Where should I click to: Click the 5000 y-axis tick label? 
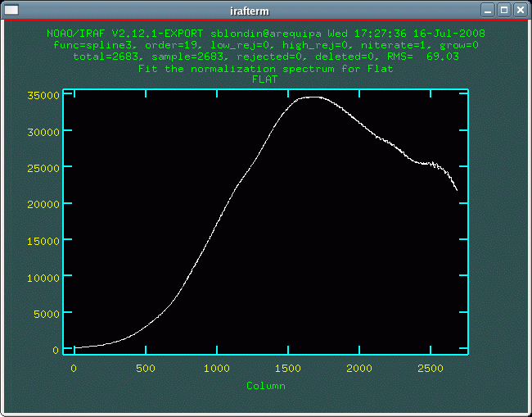pyautogui.click(x=46, y=314)
